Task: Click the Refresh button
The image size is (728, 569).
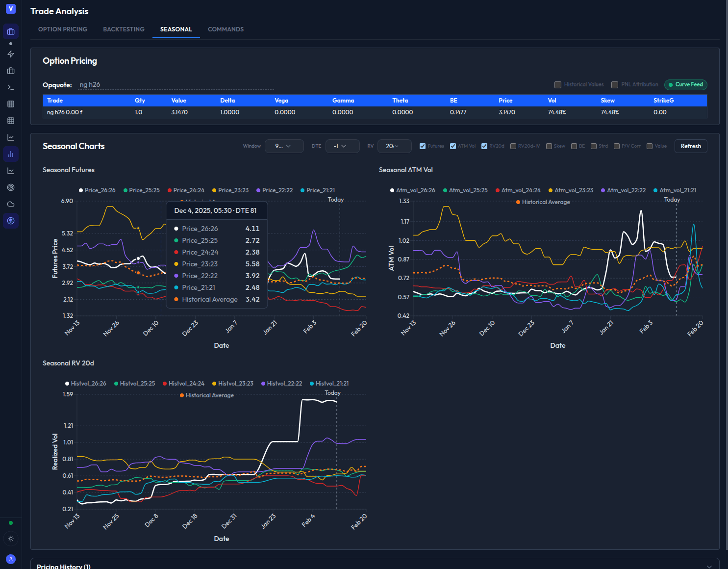Action: point(690,146)
